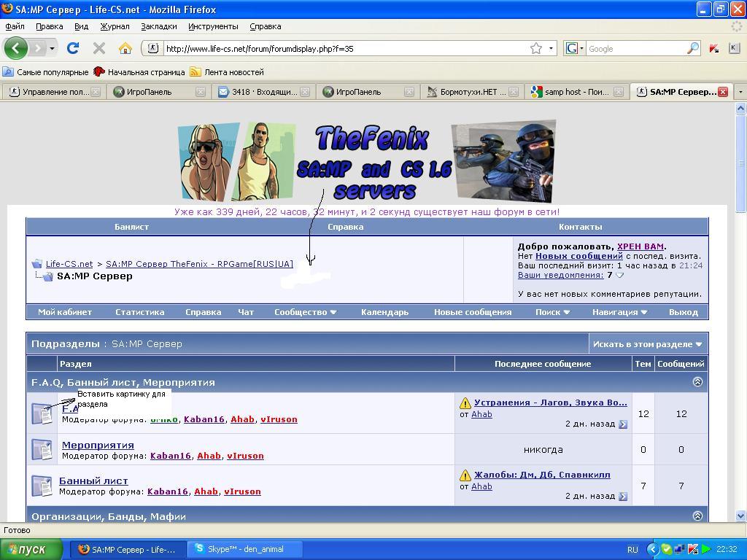
Task: Click in the URL address field
Action: point(345,48)
